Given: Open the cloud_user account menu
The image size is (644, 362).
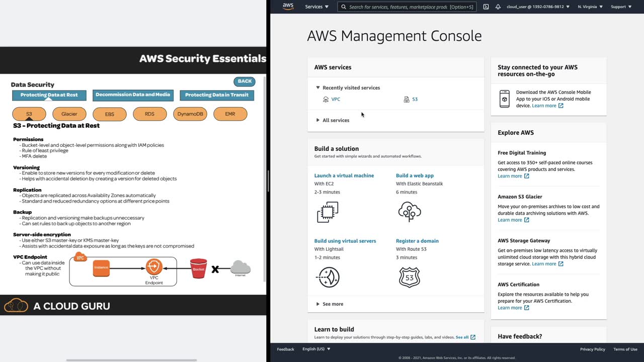Looking at the screenshot, I should tap(538, 7).
